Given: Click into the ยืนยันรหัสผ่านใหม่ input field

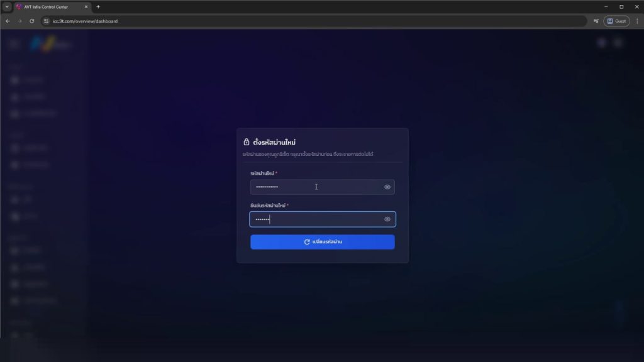Looking at the screenshot, I should point(314,219).
